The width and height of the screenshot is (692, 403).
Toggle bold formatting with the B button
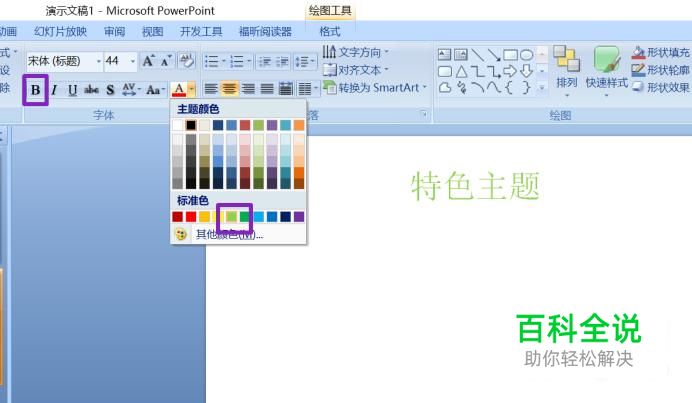[35, 90]
